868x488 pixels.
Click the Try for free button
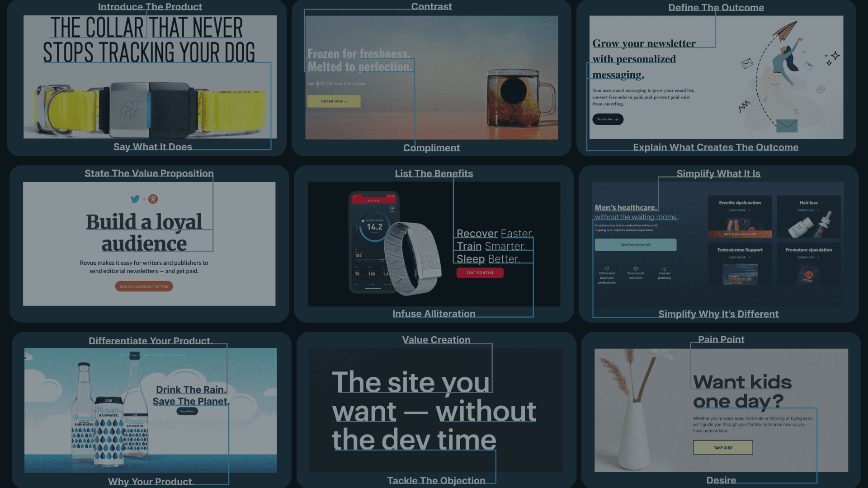[608, 119]
